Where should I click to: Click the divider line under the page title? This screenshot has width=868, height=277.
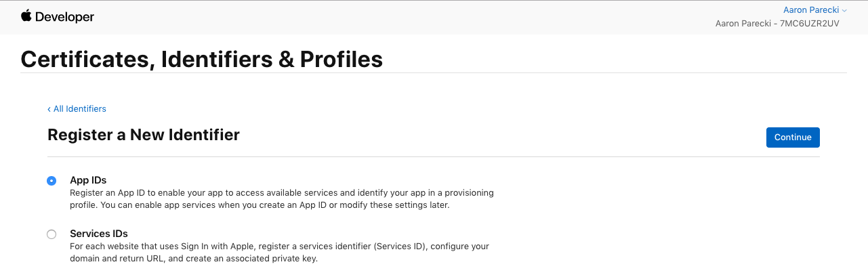(434, 72)
